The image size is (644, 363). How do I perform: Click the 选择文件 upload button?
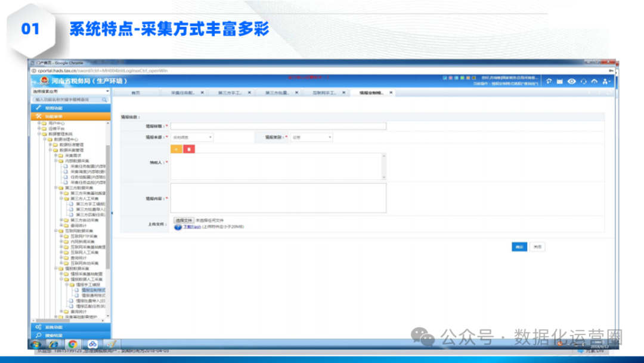tap(184, 220)
